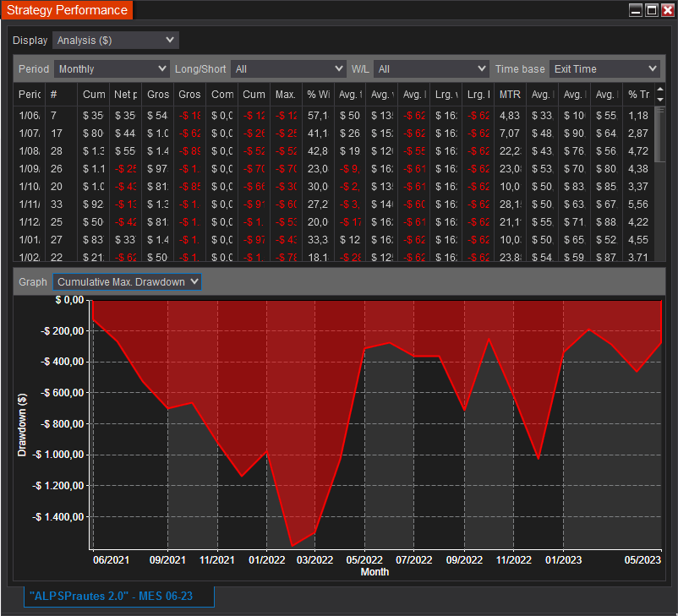Click the Max. drawdown column header
678x616 pixels.
pyautogui.click(x=286, y=95)
